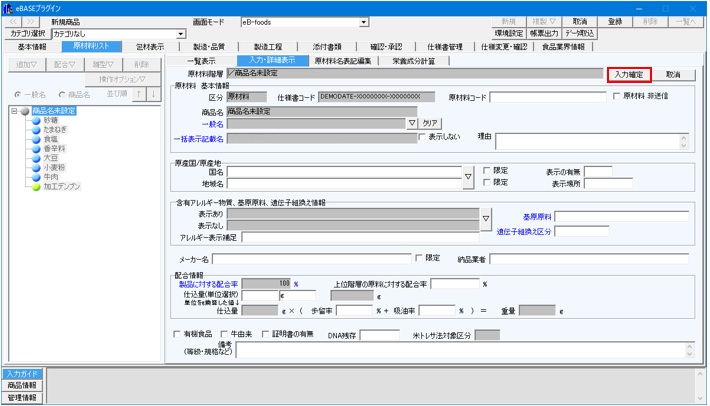Click the blue 基原原料 link label

pos(537,217)
